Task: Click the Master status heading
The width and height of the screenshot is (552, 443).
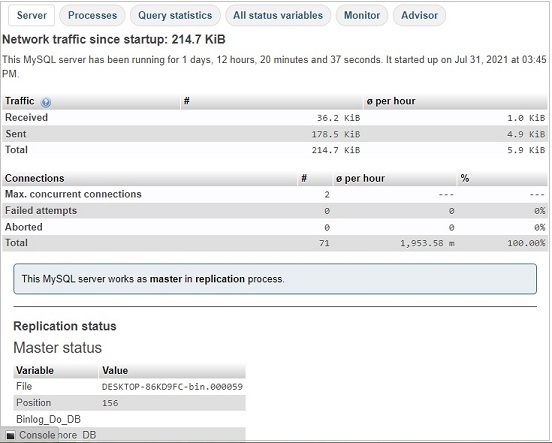Action: click(57, 348)
